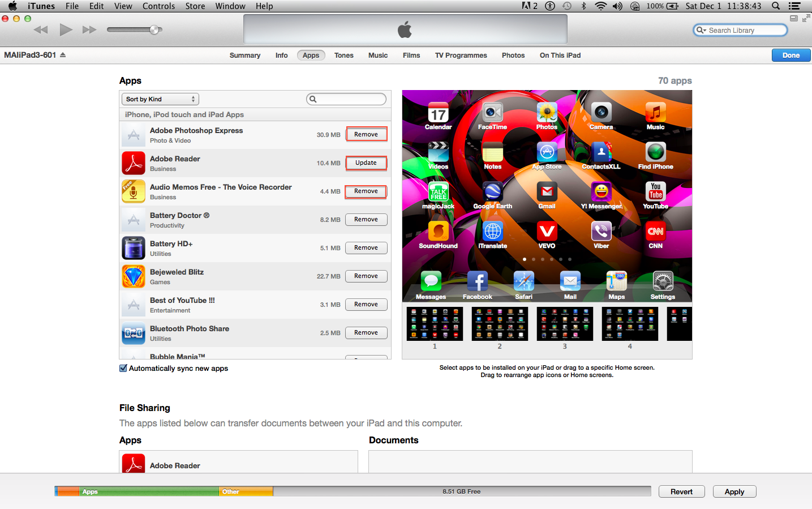Screen dimensions: 812x509
Task: Select the Messages icon in the dock
Action: 431,281
